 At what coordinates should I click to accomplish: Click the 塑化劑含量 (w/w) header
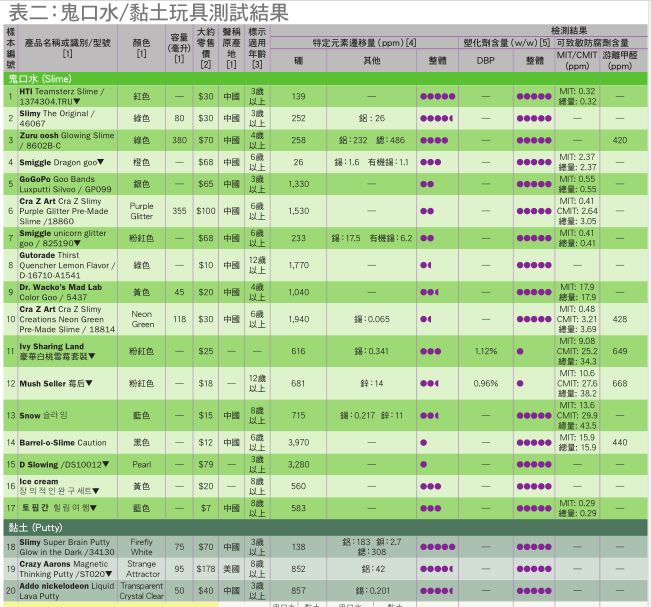(x=507, y=42)
